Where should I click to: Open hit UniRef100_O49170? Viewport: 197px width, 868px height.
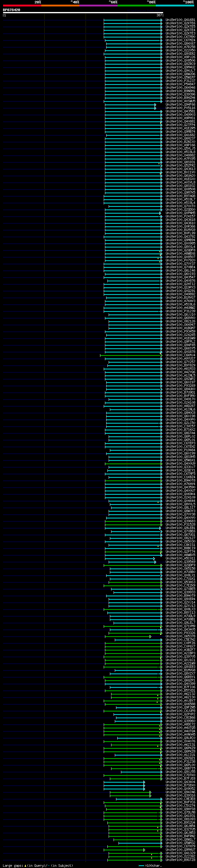180,399
